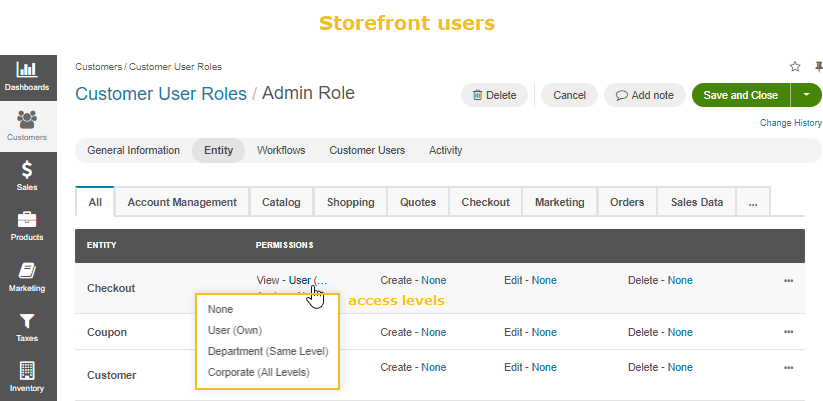Viewport: 823px width, 401px height.
Task: Click the pin page icon
Action: coord(818,67)
